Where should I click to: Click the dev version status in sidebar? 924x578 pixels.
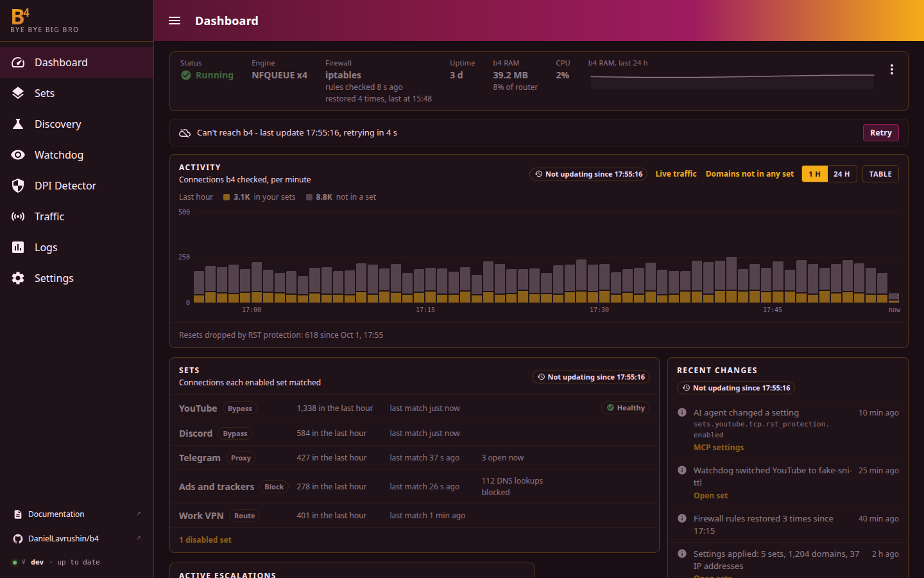tap(56, 562)
